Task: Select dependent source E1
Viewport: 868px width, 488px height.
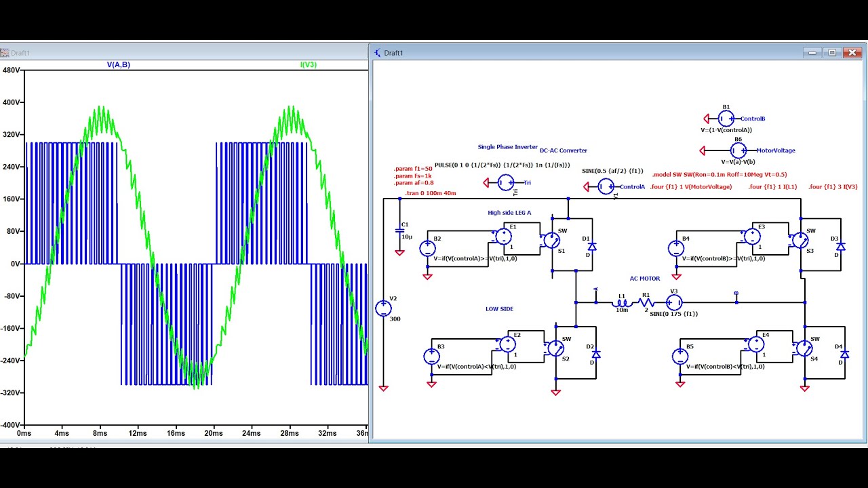Action: click(x=503, y=237)
